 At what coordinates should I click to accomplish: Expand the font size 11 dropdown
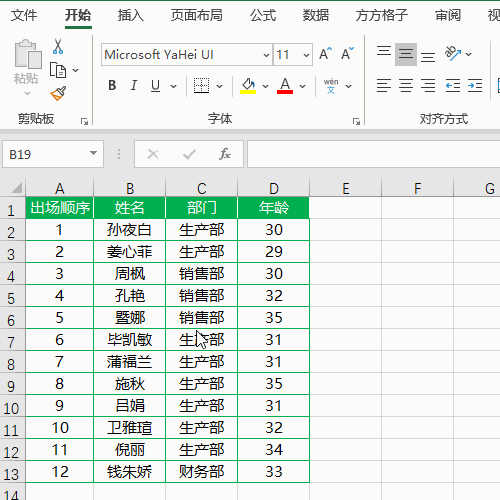306,55
